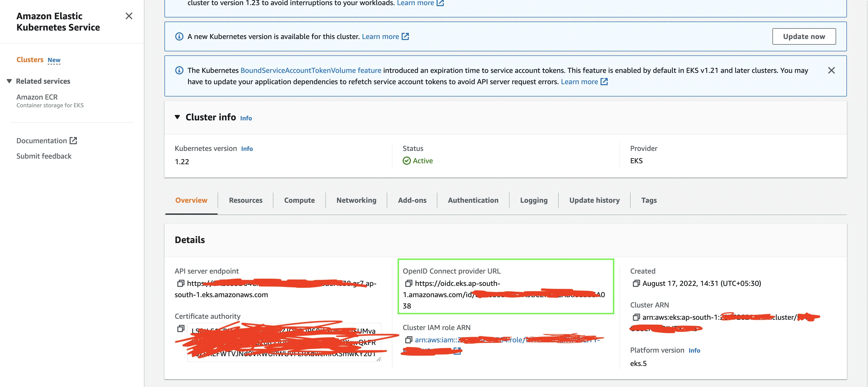Click info icon in BoundServiceAccountTokenVolume banner

tap(179, 70)
